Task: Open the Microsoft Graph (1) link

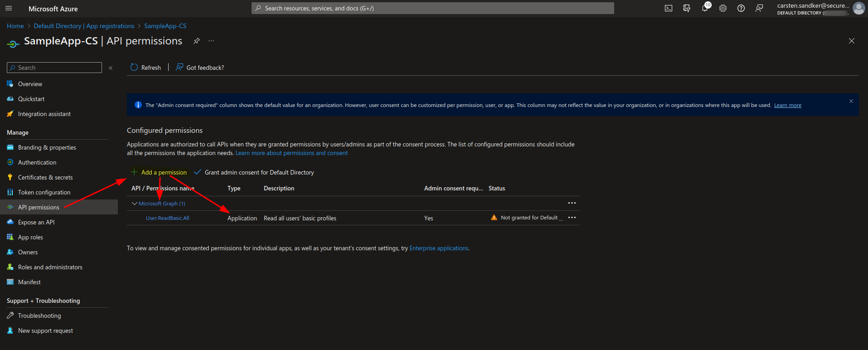Action: [x=162, y=204]
